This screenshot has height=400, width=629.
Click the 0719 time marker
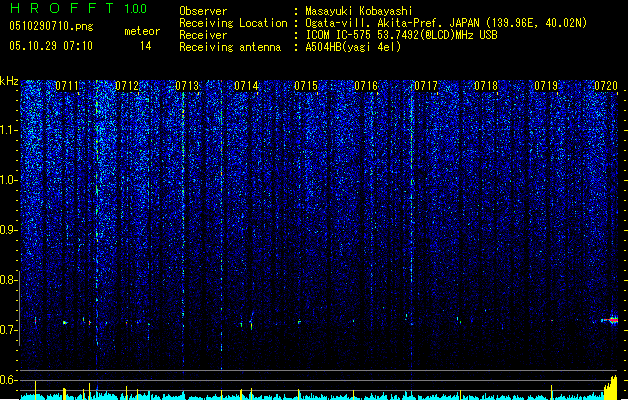point(546,86)
